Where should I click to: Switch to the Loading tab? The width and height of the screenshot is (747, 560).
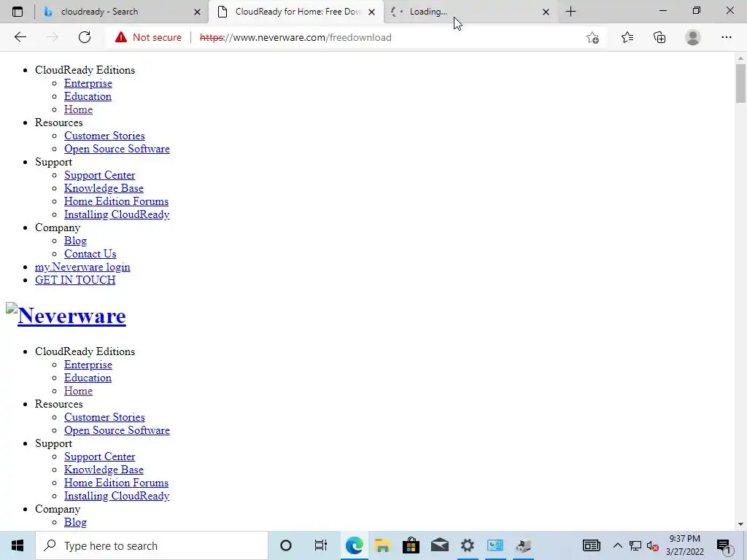(469, 12)
